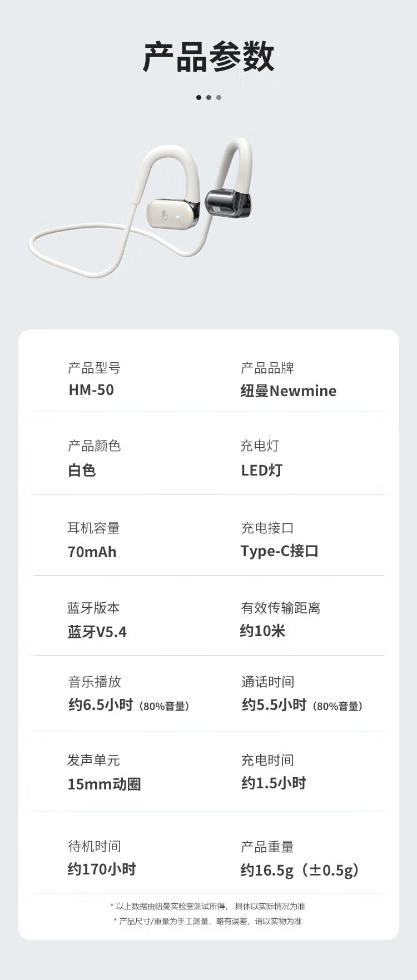The height and width of the screenshot is (980, 417).
Task: Select the 白色 color value
Action: (x=82, y=471)
